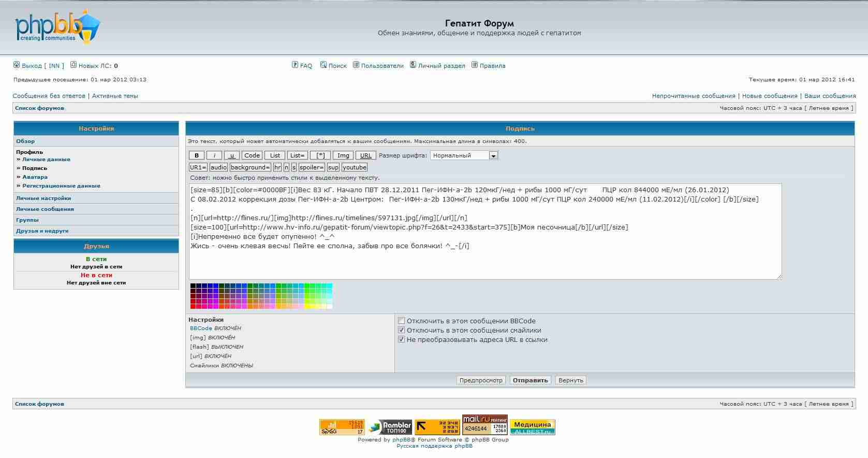Screen dimensions: 868x458
Task: Click Предпросмотр preview button
Action: click(481, 380)
